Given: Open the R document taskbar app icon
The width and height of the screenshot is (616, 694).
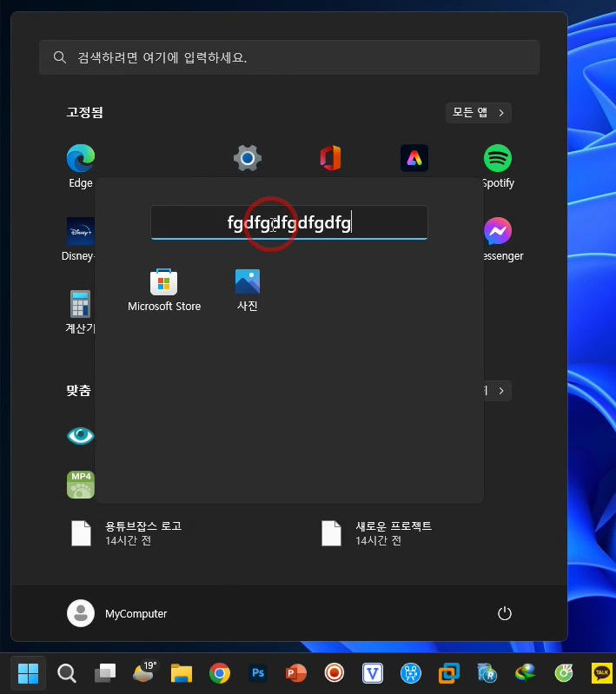Looking at the screenshot, I should click(487, 673).
